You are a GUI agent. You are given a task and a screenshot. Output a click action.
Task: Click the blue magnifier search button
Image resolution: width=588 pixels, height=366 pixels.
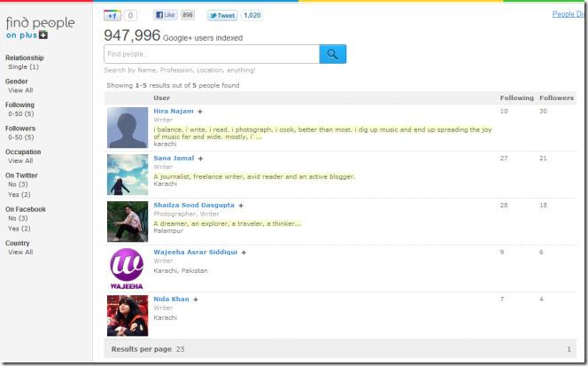pyautogui.click(x=332, y=54)
